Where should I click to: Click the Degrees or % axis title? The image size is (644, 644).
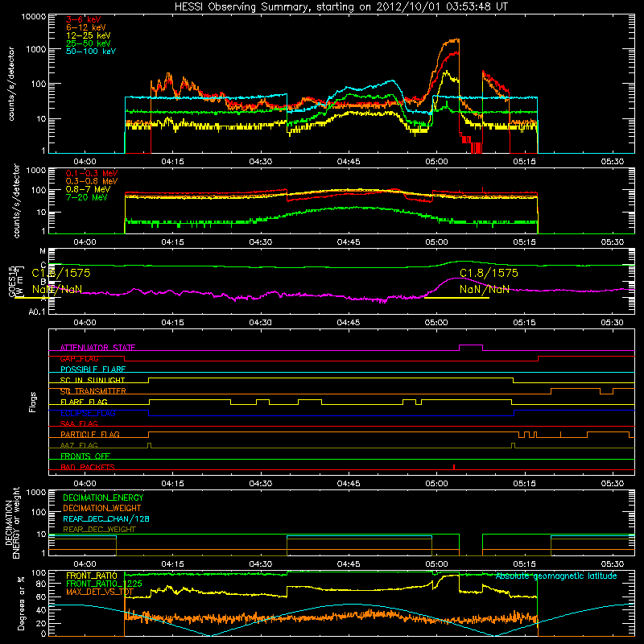[x=21, y=603]
